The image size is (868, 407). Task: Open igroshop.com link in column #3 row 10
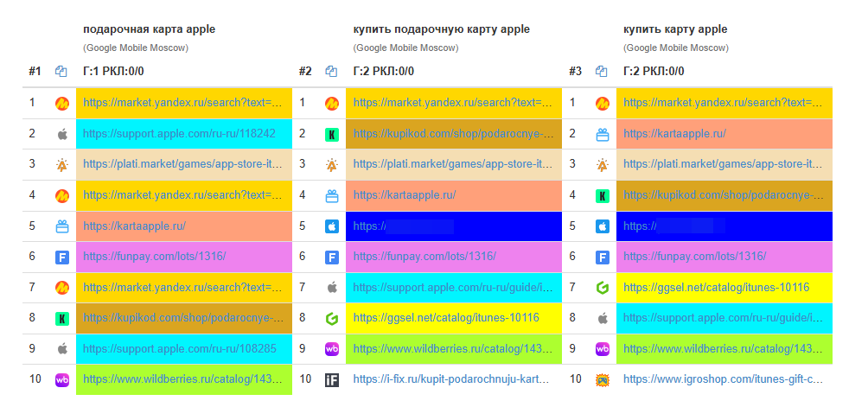[723, 379]
